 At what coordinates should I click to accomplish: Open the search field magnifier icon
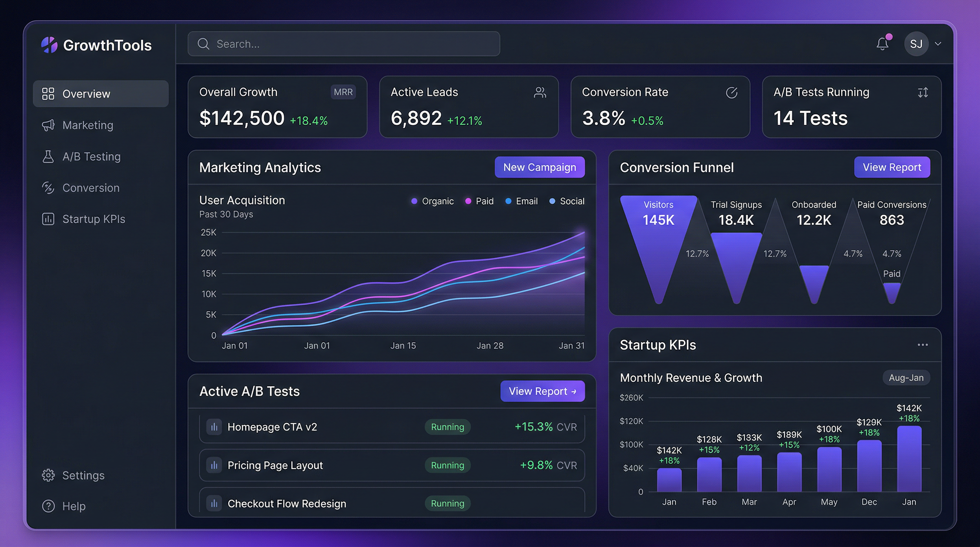tap(204, 43)
